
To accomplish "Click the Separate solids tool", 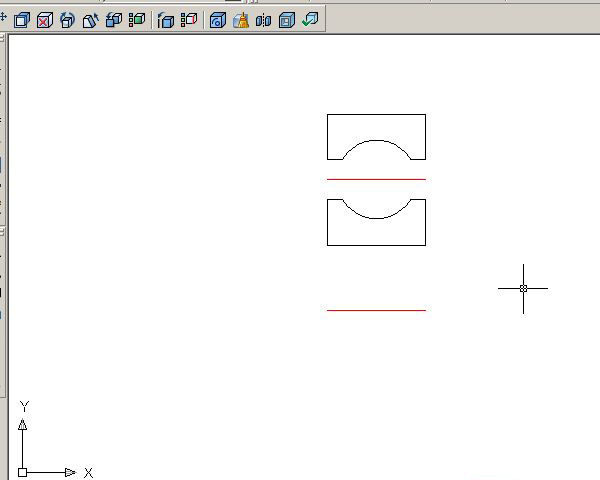I will click(263, 19).
